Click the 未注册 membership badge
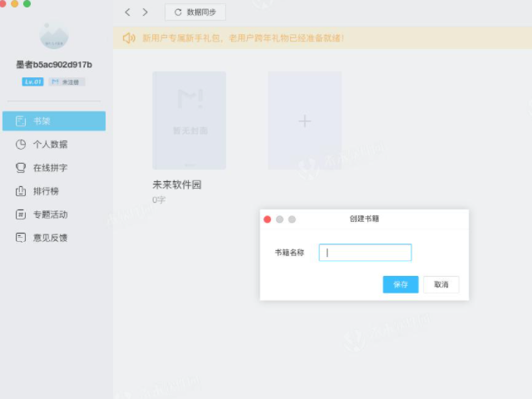532x399 pixels. point(66,81)
